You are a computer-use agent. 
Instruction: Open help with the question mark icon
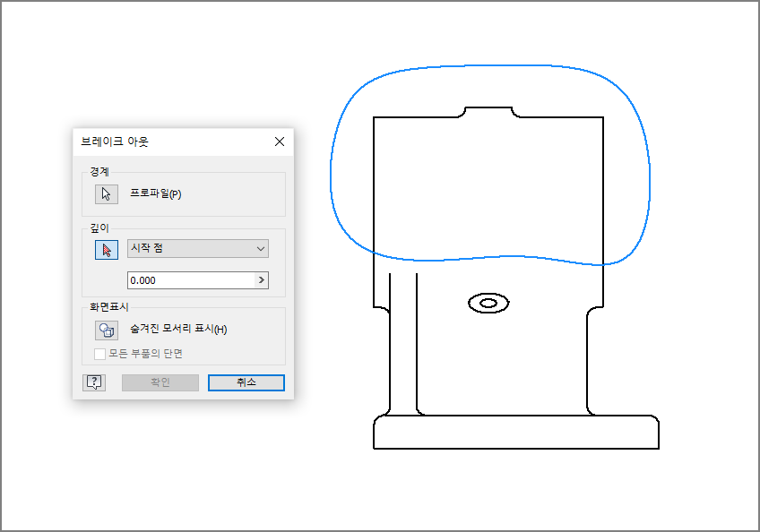(x=93, y=382)
